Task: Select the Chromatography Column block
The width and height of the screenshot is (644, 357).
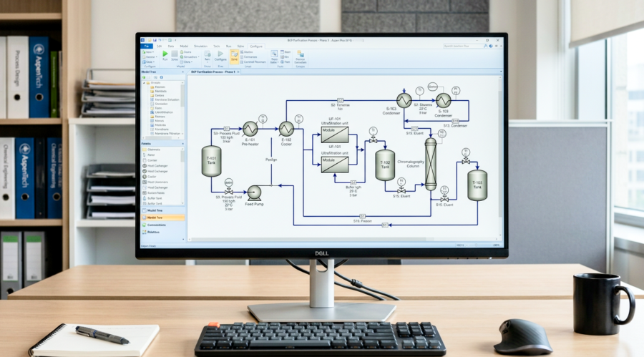Action: coord(430,164)
